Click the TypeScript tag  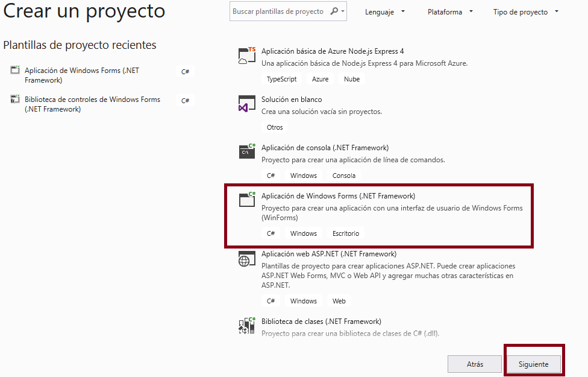coord(281,79)
